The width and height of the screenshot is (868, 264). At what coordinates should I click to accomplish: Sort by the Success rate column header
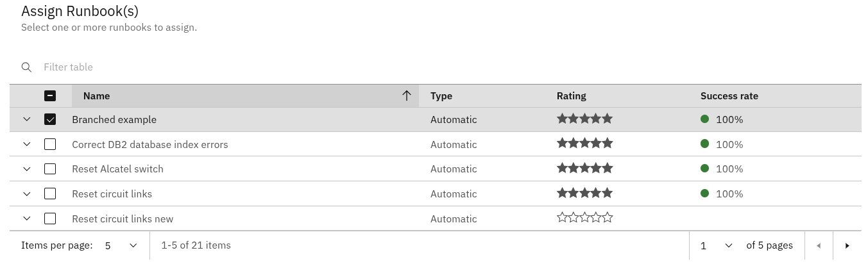(x=729, y=96)
